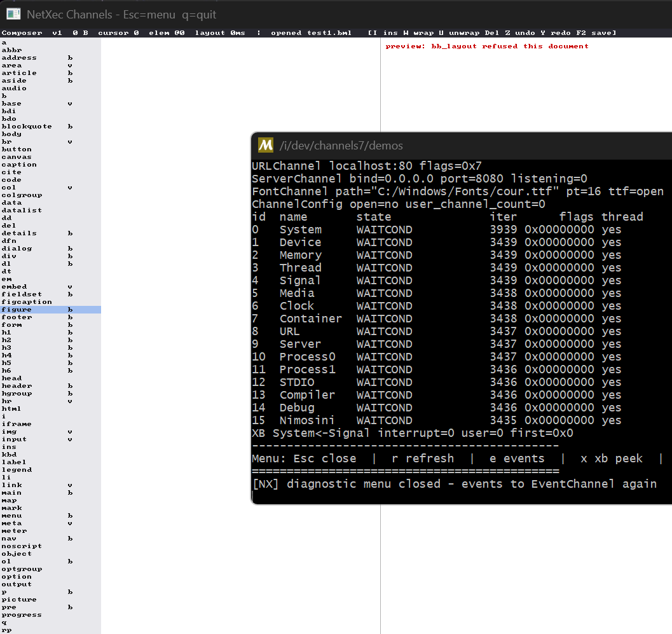672x634 pixels.
Task: Click the 'Container' channel row in terminal
Action: click(x=436, y=319)
